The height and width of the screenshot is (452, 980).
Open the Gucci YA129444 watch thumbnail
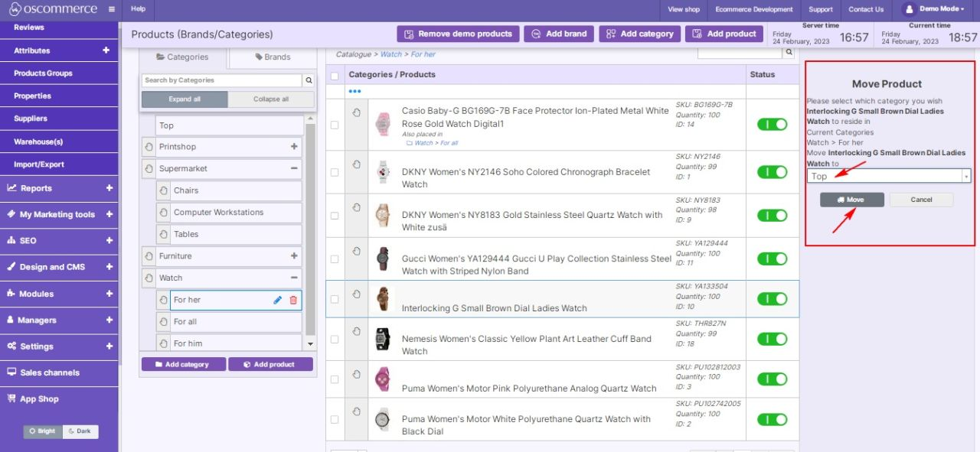pyautogui.click(x=383, y=259)
